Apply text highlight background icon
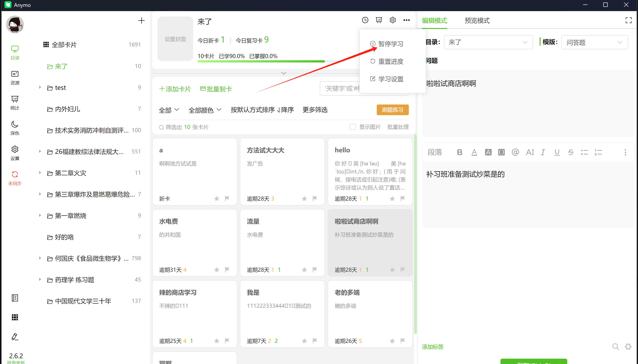The height and width of the screenshot is (364, 638). coord(488,152)
